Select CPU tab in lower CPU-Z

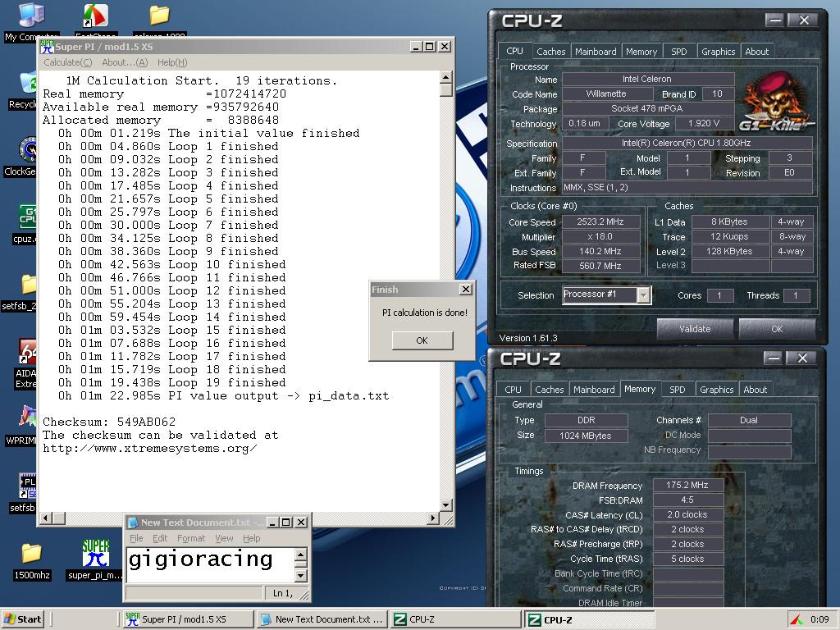pos(513,390)
